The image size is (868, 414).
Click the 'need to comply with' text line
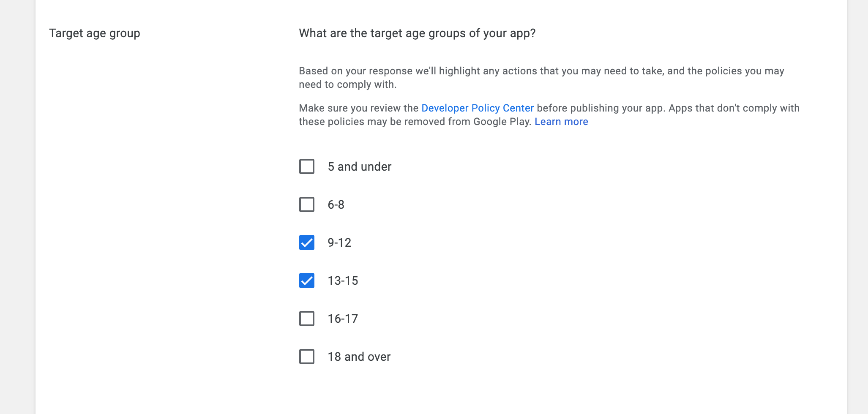pos(347,84)
